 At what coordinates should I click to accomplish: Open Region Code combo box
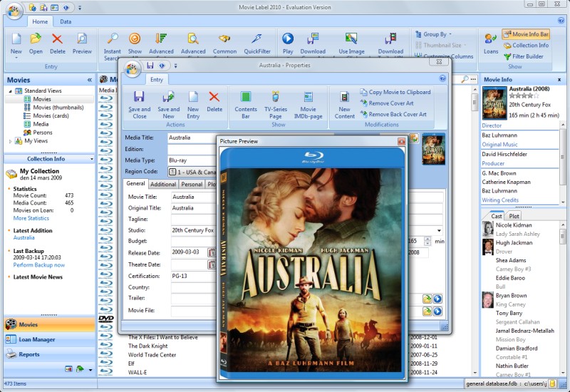(192, 172)
